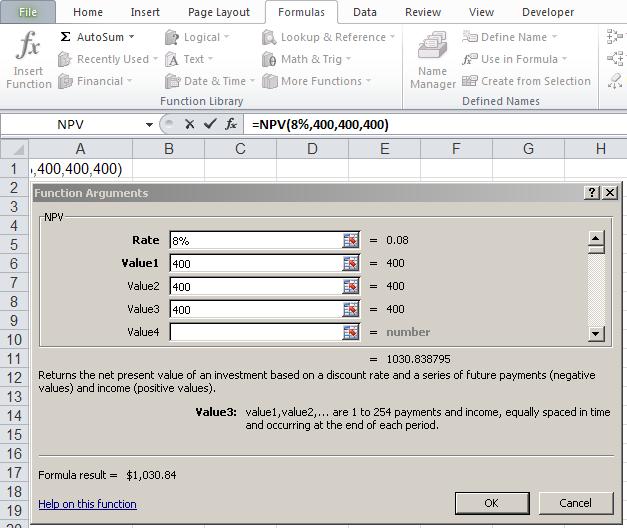Click inside the Value2 input field
Image resolution: width=627 pixels, height=528 pixels.
tap(256, 286)
